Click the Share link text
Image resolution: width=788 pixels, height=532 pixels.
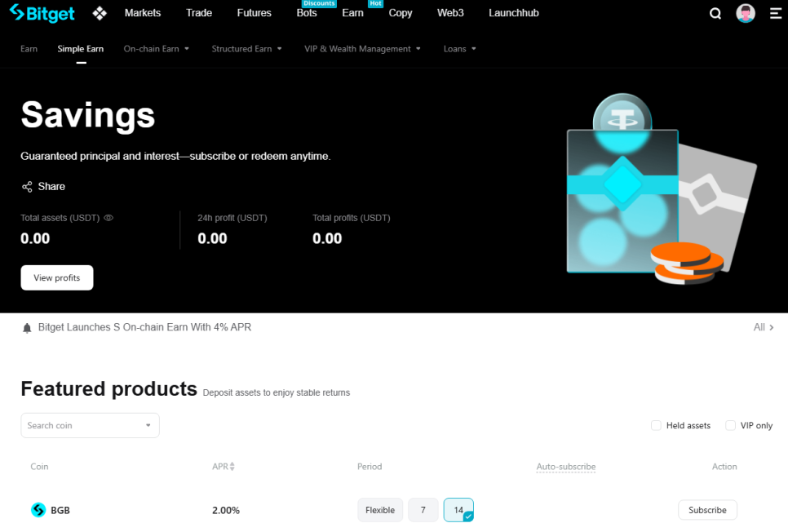(51, 187)
